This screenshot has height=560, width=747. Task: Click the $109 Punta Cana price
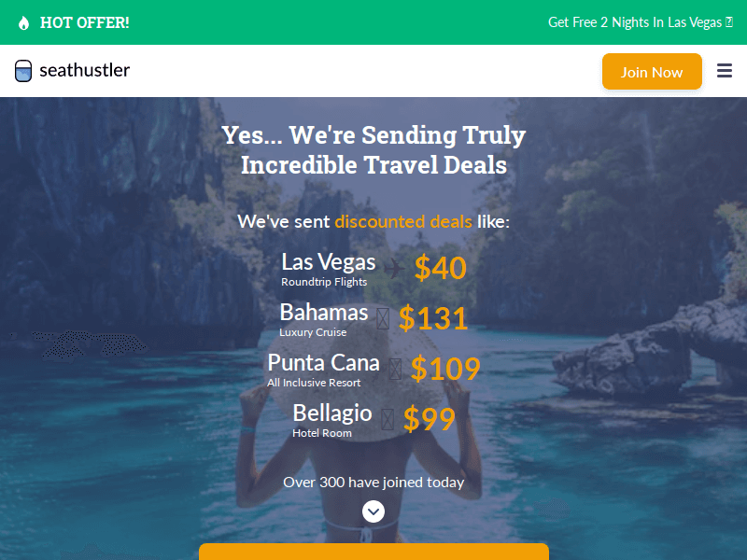coord(445,369)
